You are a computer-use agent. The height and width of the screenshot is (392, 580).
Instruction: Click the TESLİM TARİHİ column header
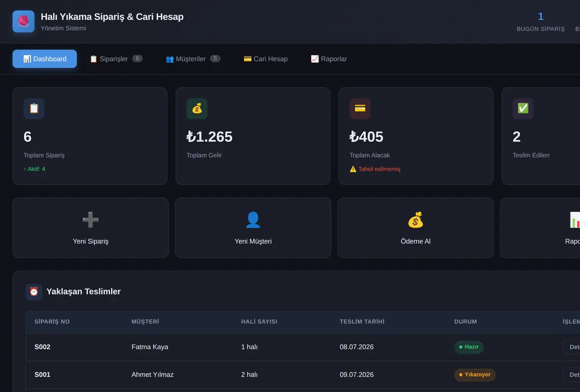(x=362, y=321)
